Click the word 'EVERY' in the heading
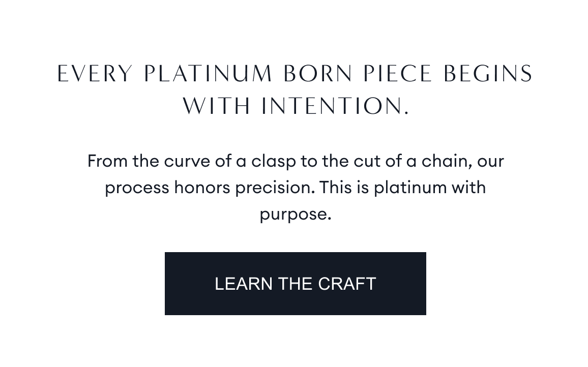The height and width of the screenshot is (367, 588). 95,74
